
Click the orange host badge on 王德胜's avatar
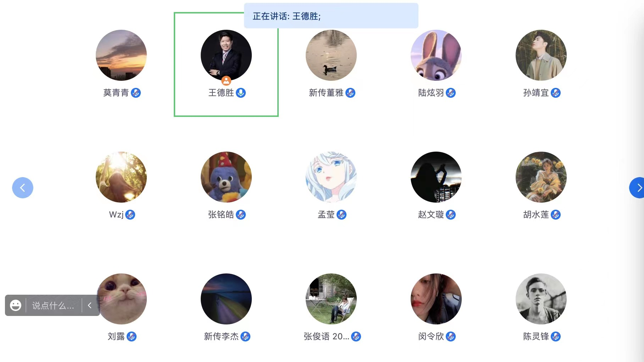tap(226, 81)
